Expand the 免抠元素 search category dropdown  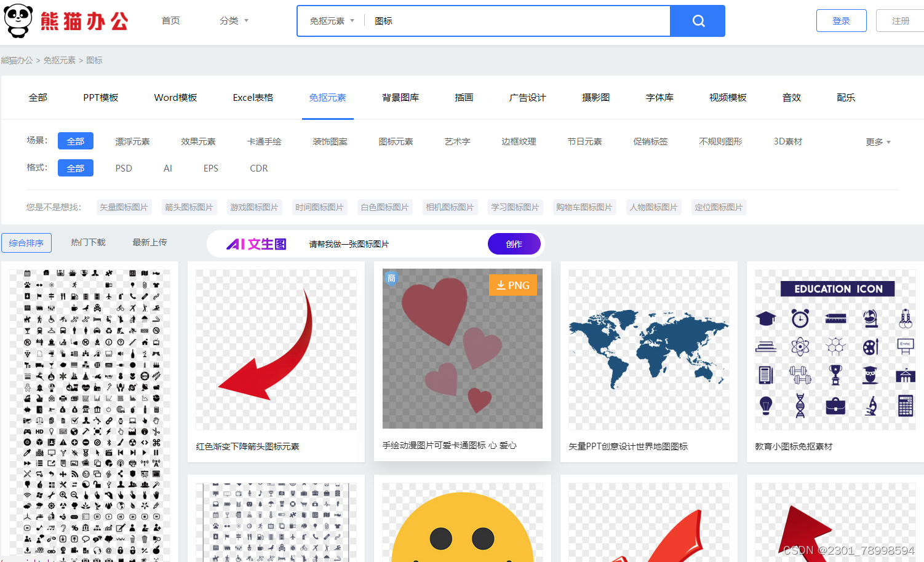tap(332, 21)
